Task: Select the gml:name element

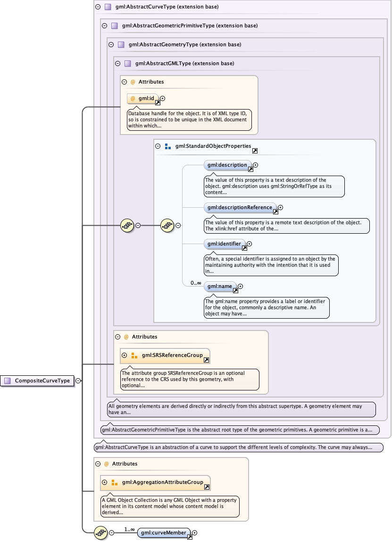Action: tap(220, 287)
